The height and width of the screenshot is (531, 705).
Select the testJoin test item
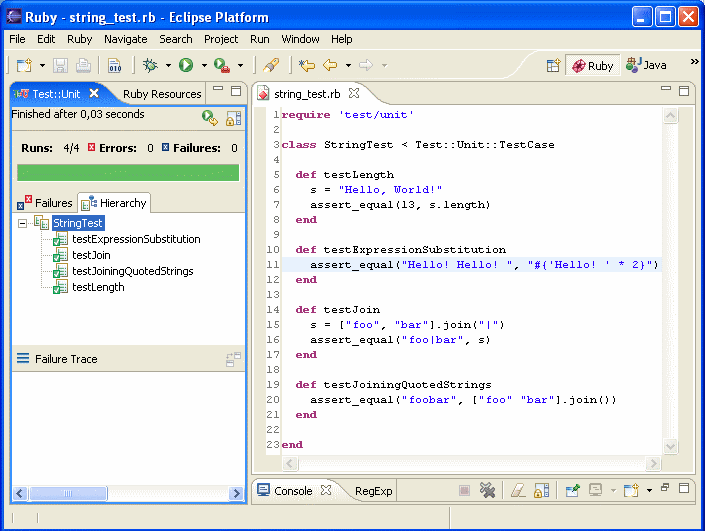[x=91, y=255]
